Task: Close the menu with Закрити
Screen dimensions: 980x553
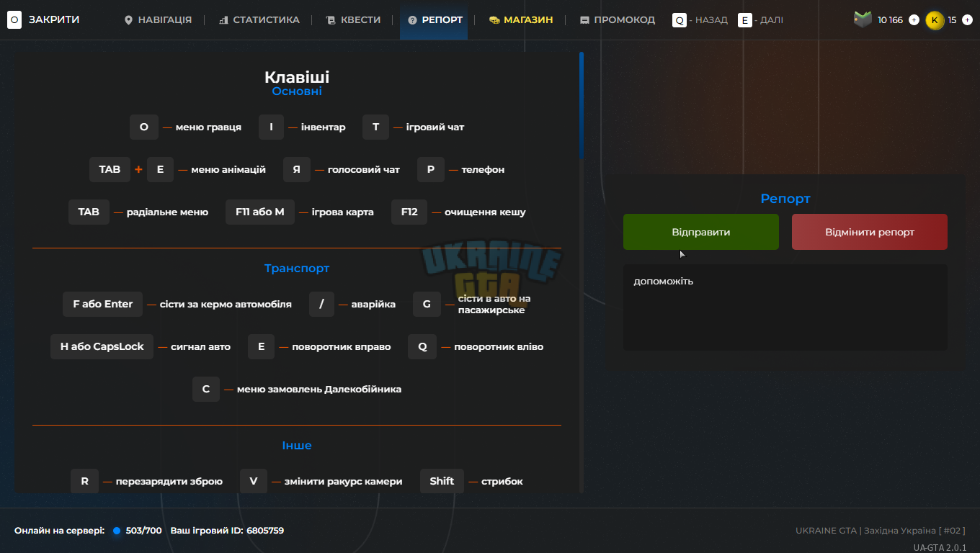Action: (x=54, y=20)
